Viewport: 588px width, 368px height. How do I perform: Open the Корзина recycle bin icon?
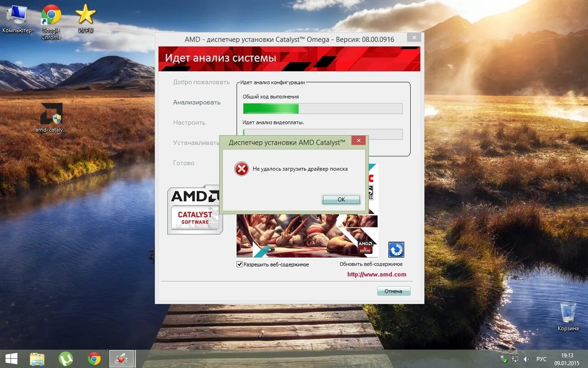(x=568, y=316)
